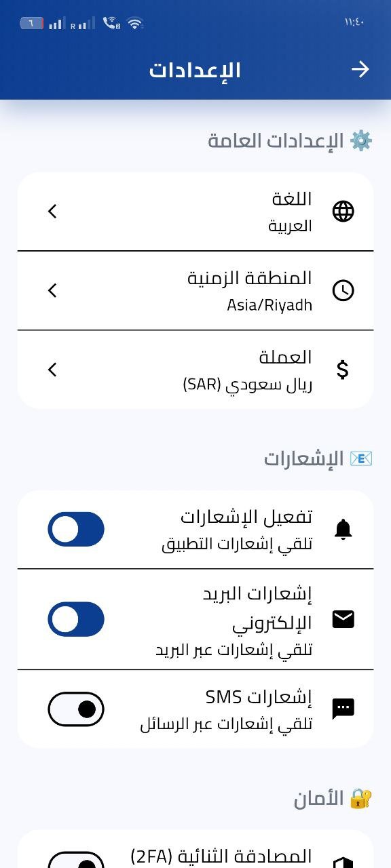Open language settings via the globe icon
This screenshot has height=868, width=391.
[x=343, y=211]
